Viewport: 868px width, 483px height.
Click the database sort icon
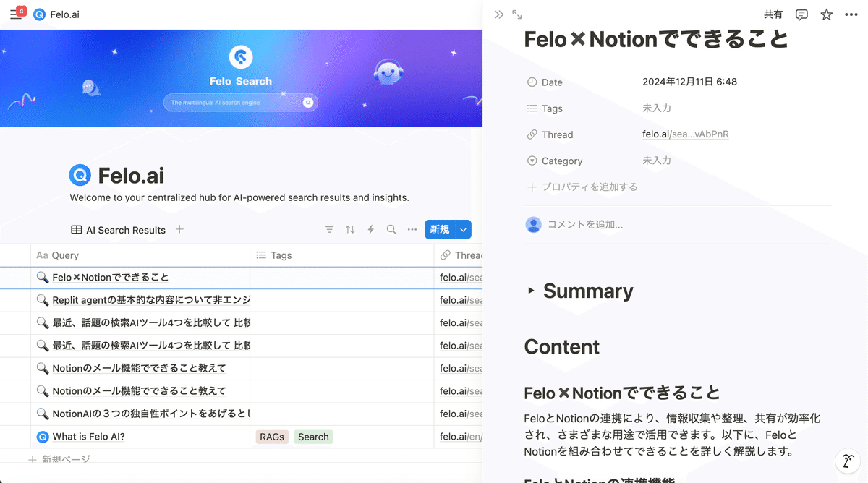click(x=350, y=230)
